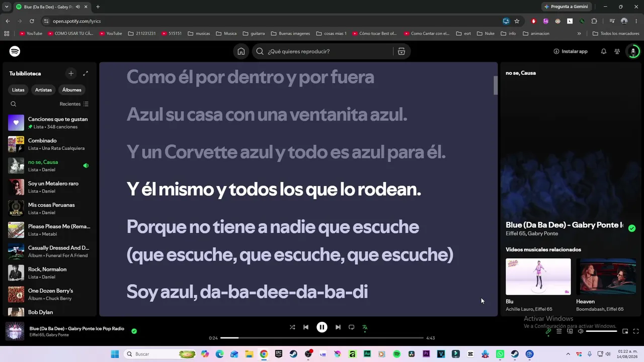Show more bookmarks with the double chevron

click(x=579, y=34)
